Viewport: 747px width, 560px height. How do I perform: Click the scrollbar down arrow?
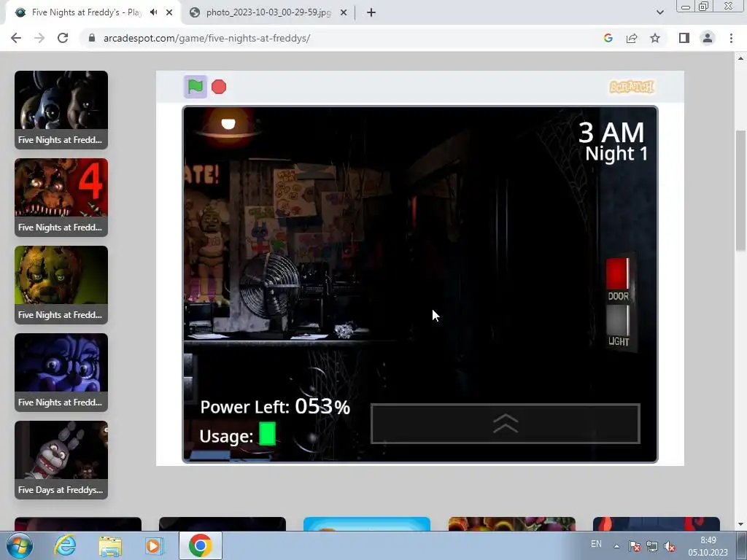[x=740, y=524]
